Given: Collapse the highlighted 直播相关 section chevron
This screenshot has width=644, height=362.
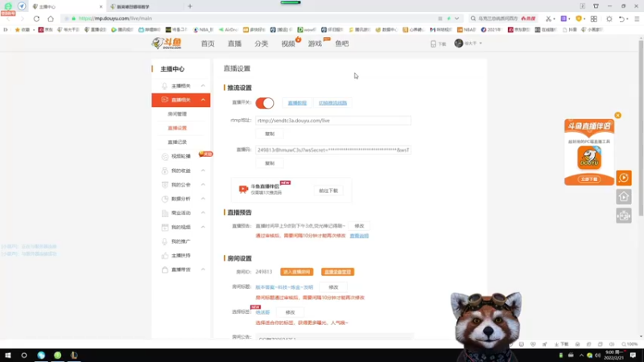Looking at the screenshot, I should 203,100.
